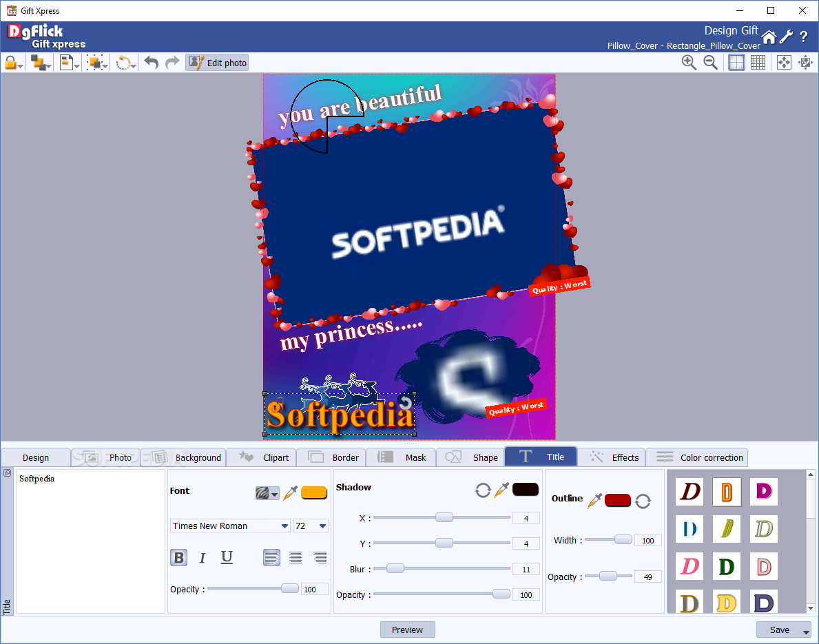The height and width of the screenshot is (644, 819).
Task: Click the Edit photo button
Action: point(217,63)
